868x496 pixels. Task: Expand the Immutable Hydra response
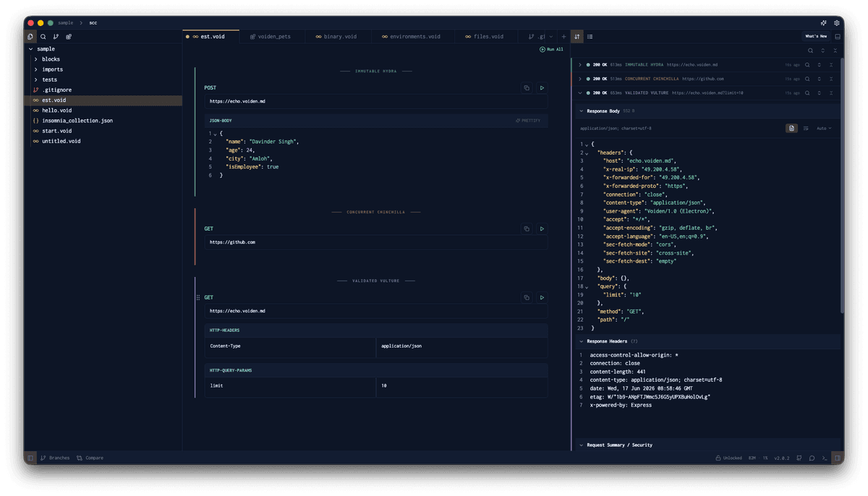pyautogui.click(x=580, y=65)
